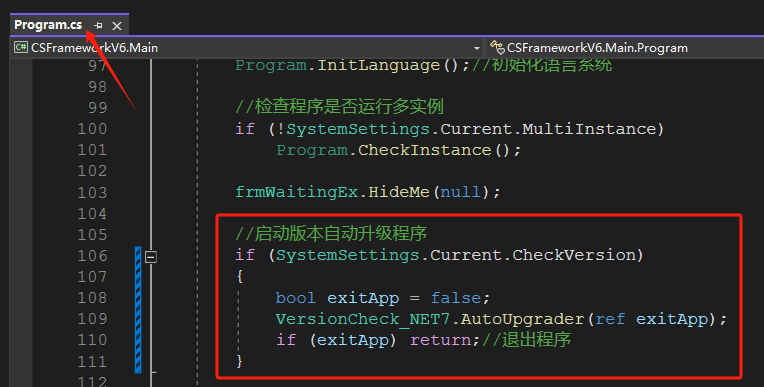The width and height of the screenshot is (764, 387).
Task: Click the CheckVersion property on line 106
Action: (574, 255)
